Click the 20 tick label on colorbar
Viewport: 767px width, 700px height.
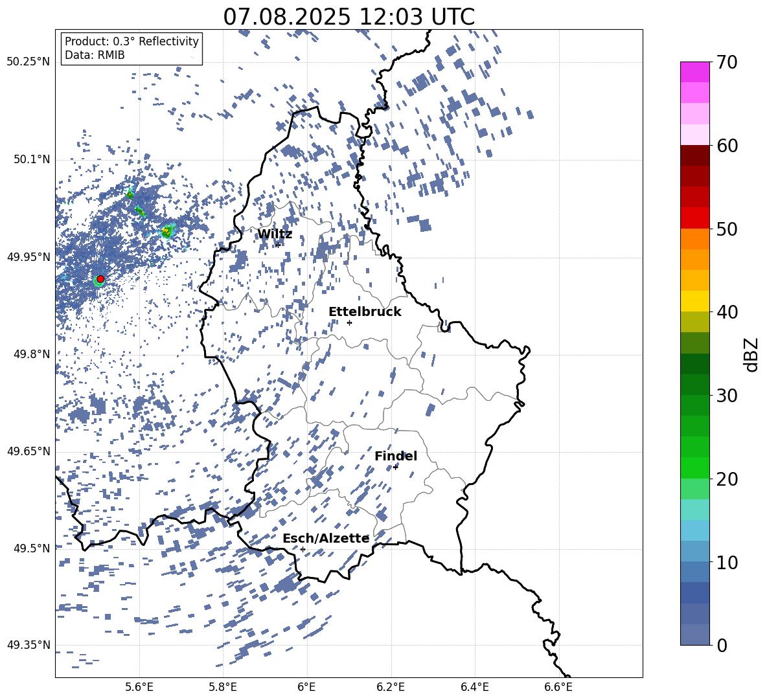coord(727,479)
